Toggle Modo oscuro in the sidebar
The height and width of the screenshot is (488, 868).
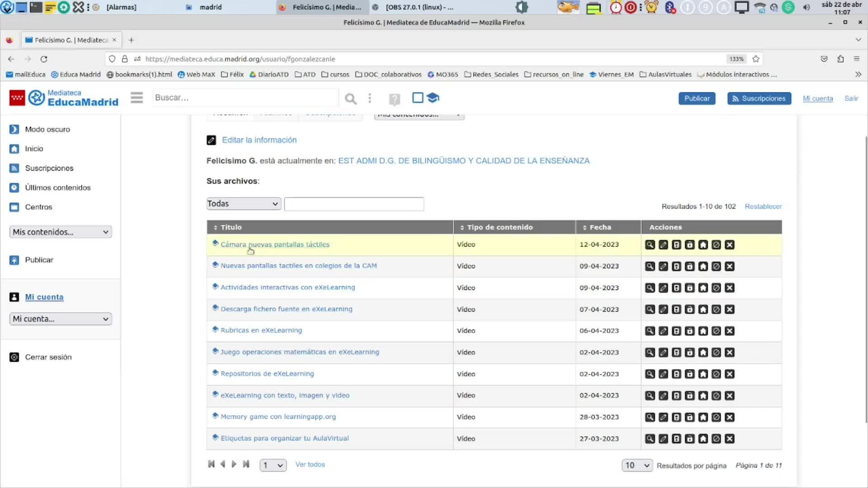point(47,129)
